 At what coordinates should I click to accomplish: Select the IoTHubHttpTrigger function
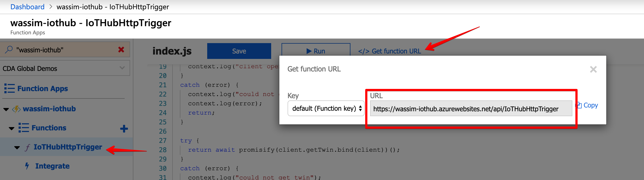click(68, 147)
